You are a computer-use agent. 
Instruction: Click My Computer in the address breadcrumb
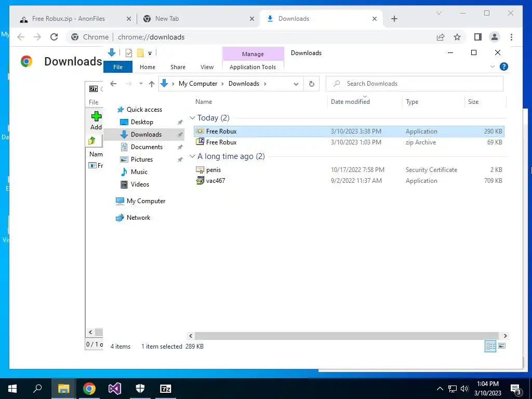click(198, 84)
